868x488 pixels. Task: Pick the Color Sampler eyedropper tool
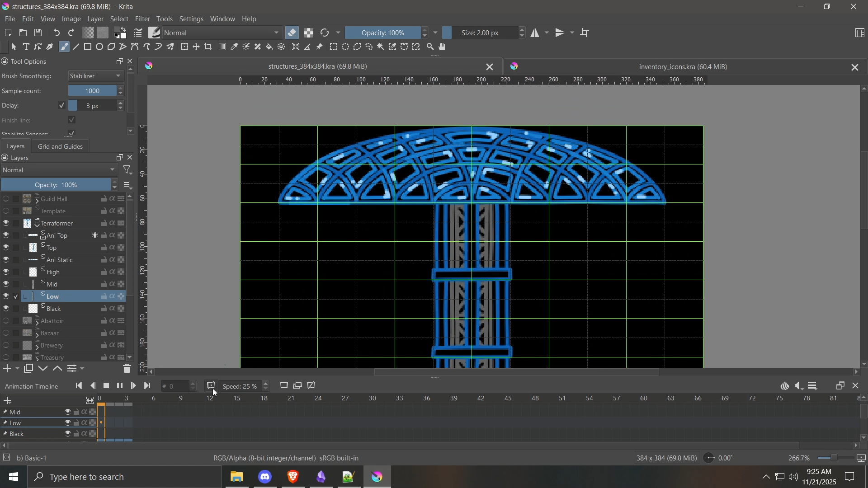tap(235, 47)
